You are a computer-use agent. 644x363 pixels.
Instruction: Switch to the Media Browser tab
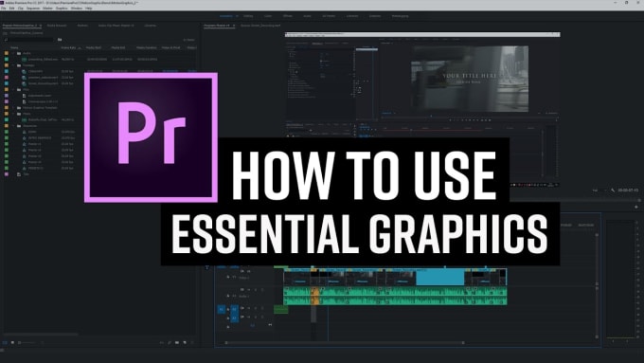tap(57, 26)
